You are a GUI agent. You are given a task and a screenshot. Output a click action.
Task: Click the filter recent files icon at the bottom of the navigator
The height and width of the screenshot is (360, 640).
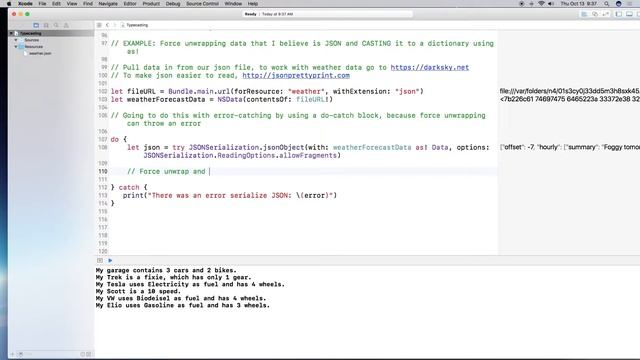82,354
